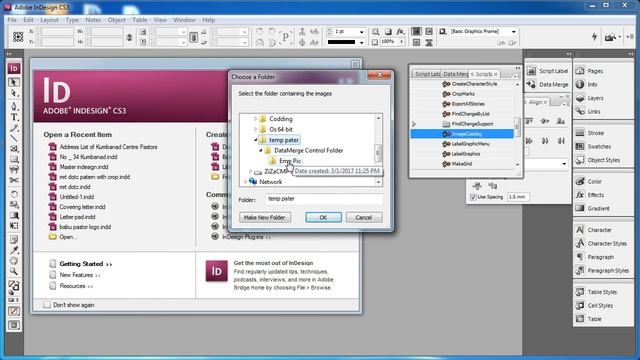This screenshot has width=640, height=360.
Task: Select the ImageCatalog script
Action: coord(462,133)
